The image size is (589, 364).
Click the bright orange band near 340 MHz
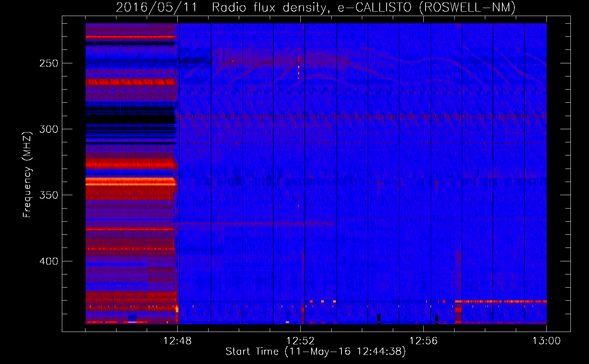point(131,182)
